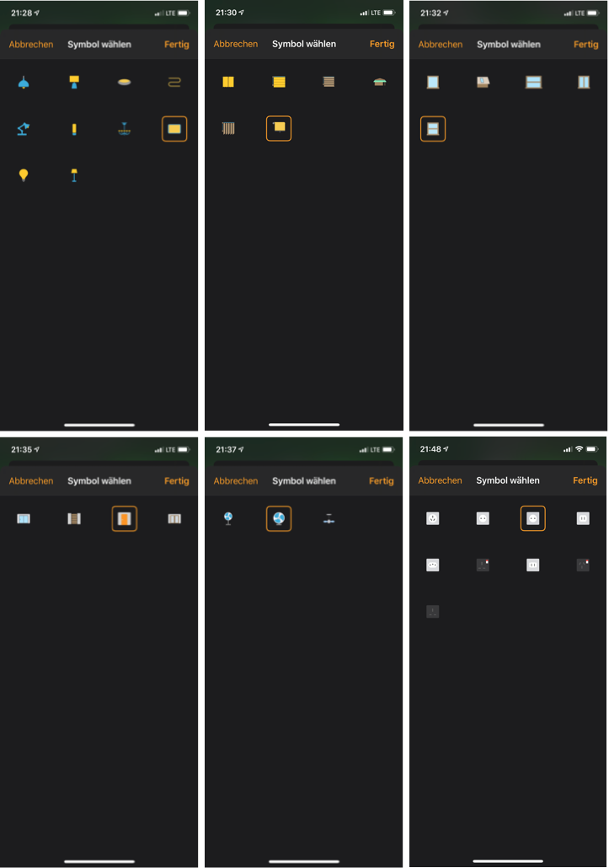609x868 pixels.
Task: Select the highlighted orange door-blind symbol
Action: [x=125, y=519]
